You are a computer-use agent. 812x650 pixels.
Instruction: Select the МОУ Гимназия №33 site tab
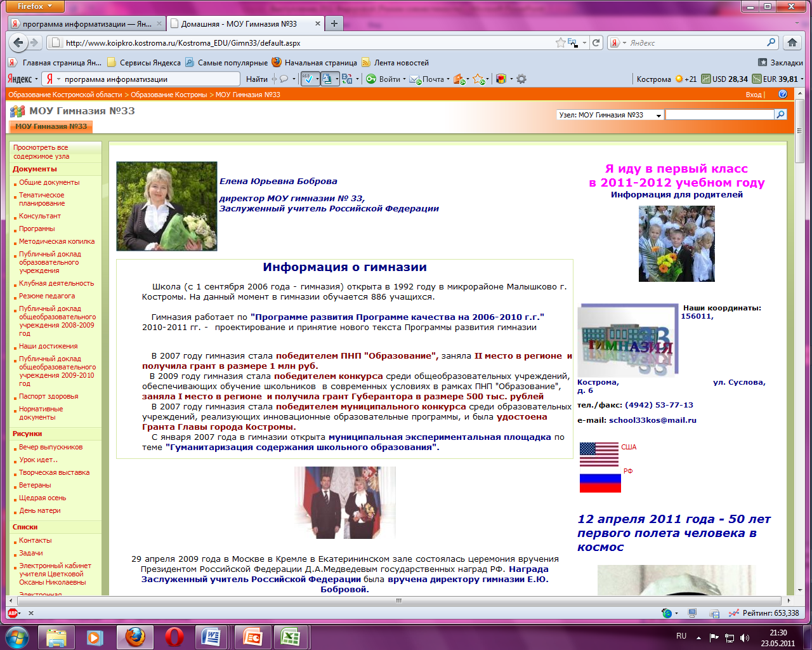51,126
